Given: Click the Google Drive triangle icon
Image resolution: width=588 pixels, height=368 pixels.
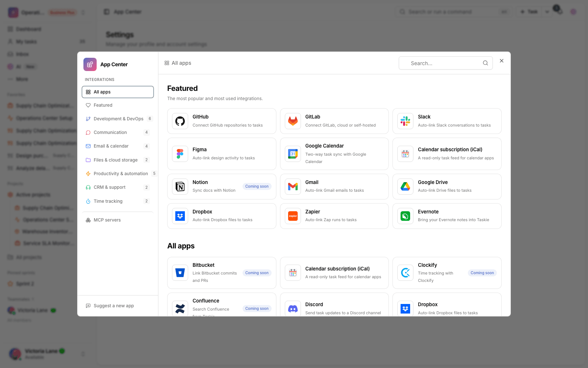Looking at the screenshot, I should (405, 187).
